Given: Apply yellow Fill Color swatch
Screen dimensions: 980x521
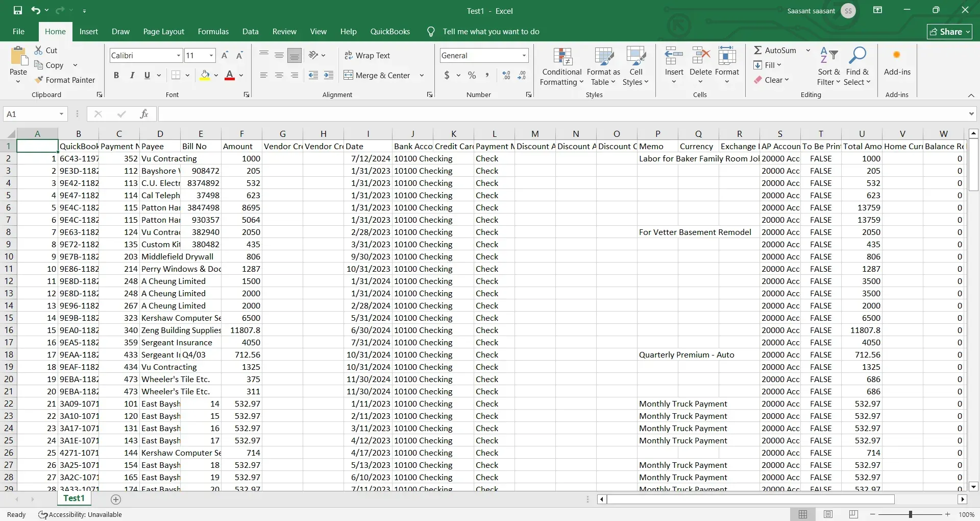Looking at the screenshot, I should 205,76.
